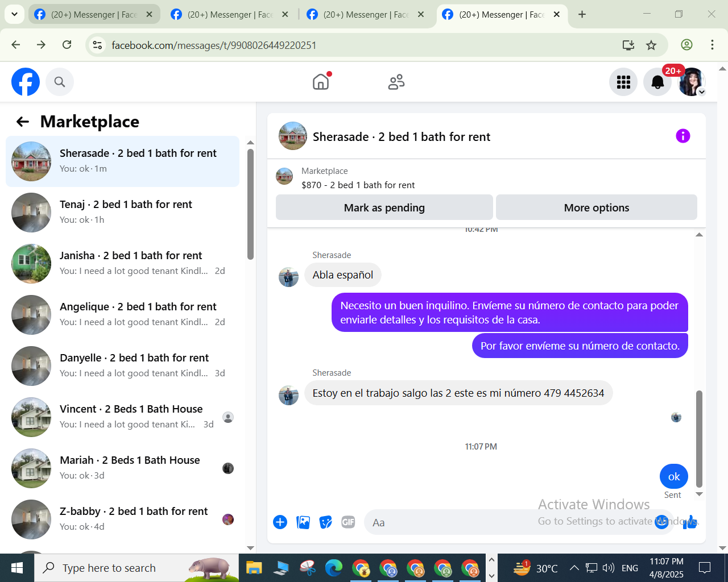Viewport: 728px width, 582px height.
Task: Click the address bar URL
Action: pos(214,45)
